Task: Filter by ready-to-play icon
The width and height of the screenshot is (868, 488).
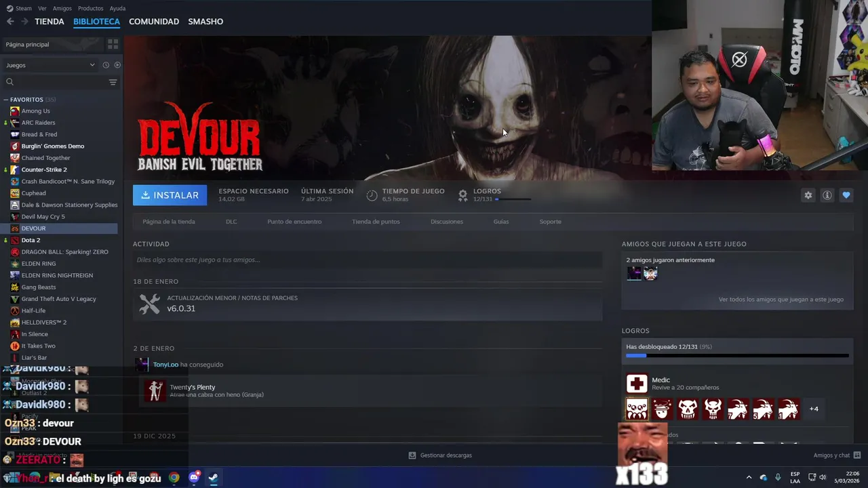Action: pyautogui.click(x=117, y=65)
